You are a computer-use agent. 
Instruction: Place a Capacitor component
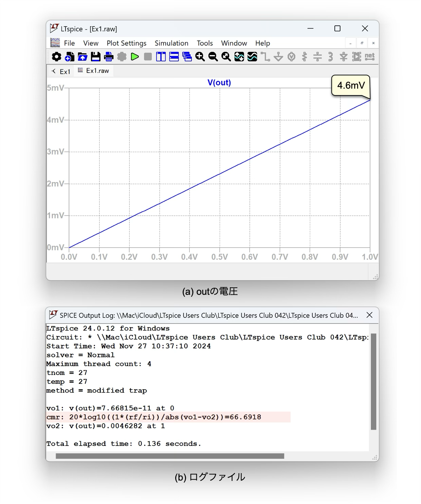317,57
